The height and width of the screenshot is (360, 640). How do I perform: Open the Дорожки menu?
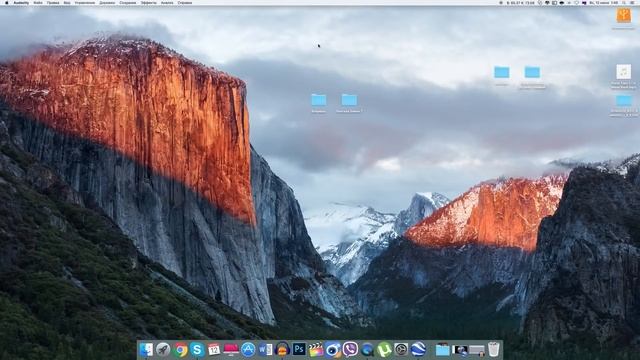coord(107,3)
